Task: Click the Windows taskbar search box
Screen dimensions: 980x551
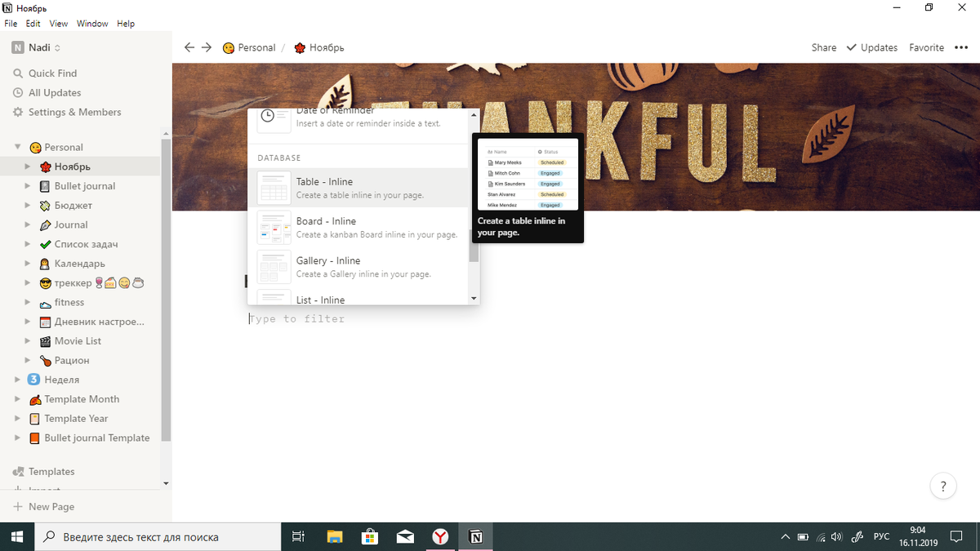Action: click(158, 536)
